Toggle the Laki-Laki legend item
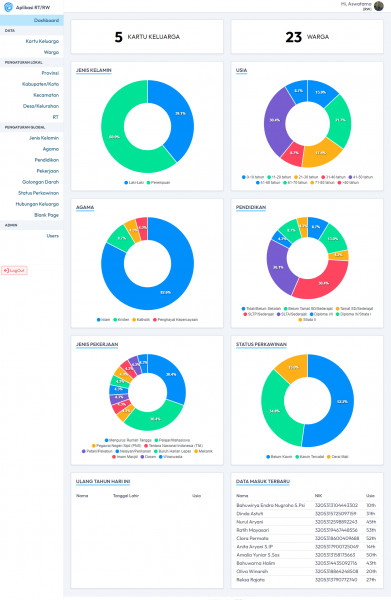This screenshot has height=600, width=391. click(x=134, y=183)
